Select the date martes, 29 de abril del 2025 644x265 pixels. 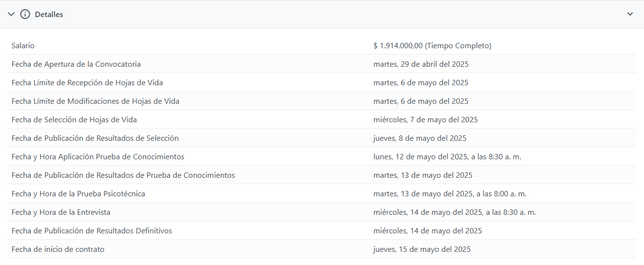click(421, 64)
